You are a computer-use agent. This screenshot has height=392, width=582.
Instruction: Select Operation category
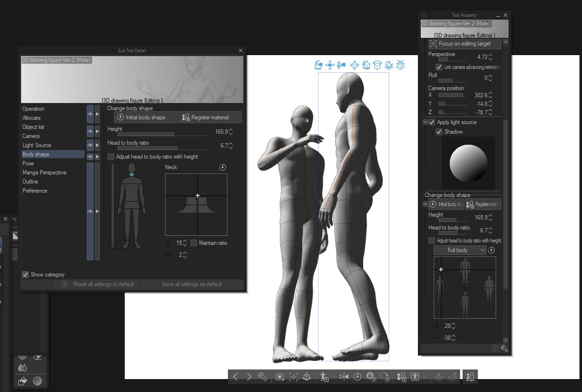point(33,109)
